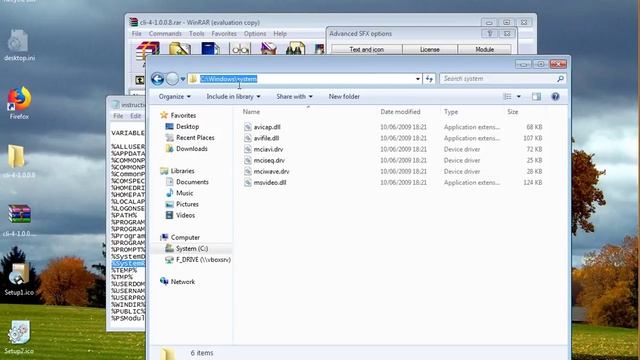
Task: Show the preview pane in Explorer
Action: [536, 97]
